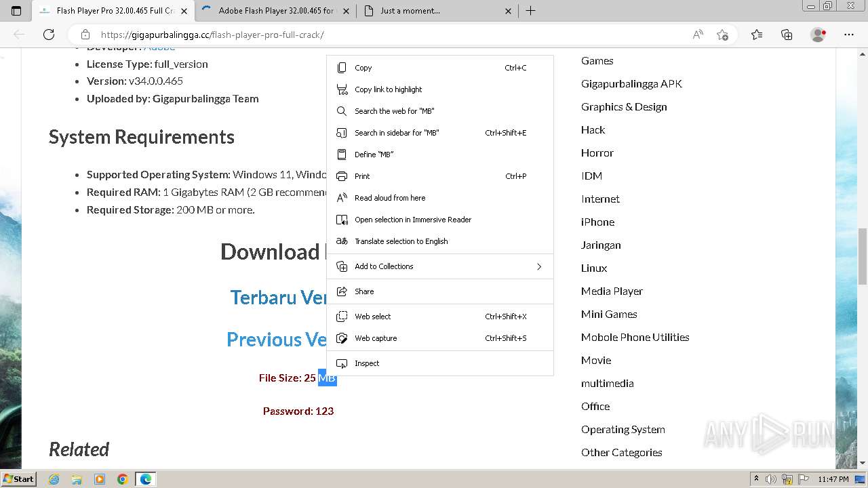Open the multimedia category link
Image resolution: width=868 pixels, height=488 pixels.
607,384
